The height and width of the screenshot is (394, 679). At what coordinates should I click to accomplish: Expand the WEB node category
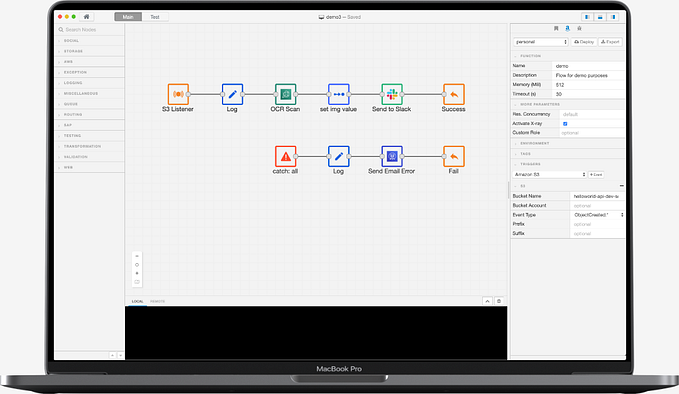pos(90,168)
